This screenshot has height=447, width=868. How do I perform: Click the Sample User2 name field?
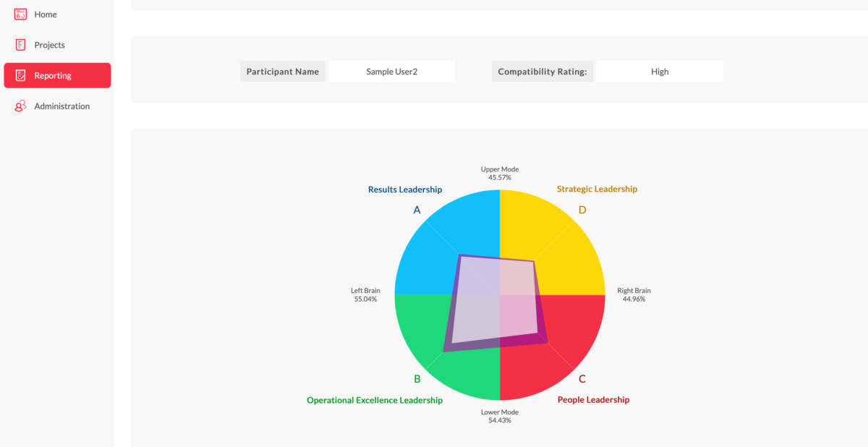(391, 72)
